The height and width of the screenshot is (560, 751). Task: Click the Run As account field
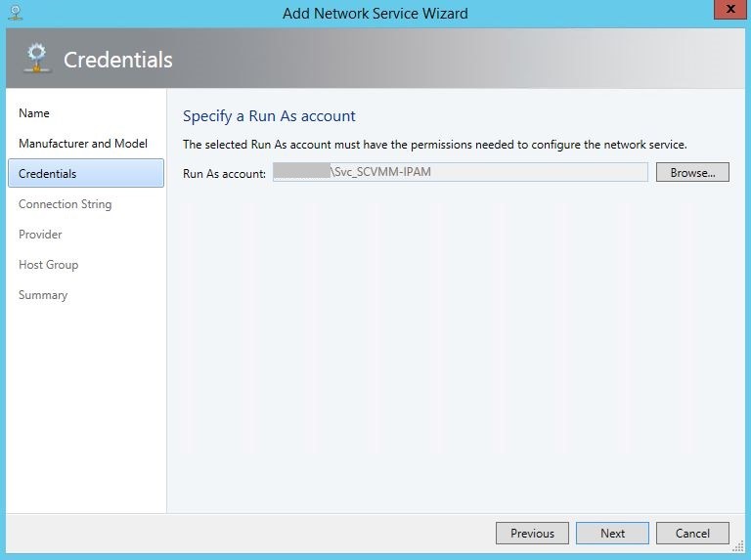coord(460,172)
